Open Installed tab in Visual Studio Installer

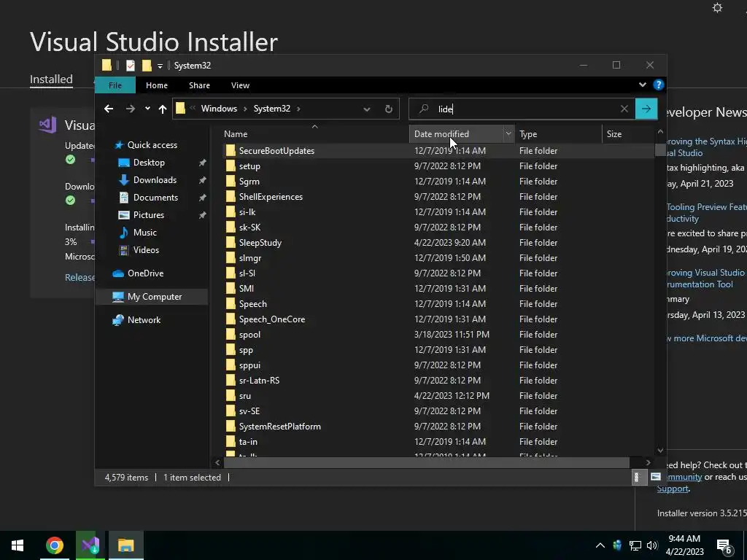point(52,79)
